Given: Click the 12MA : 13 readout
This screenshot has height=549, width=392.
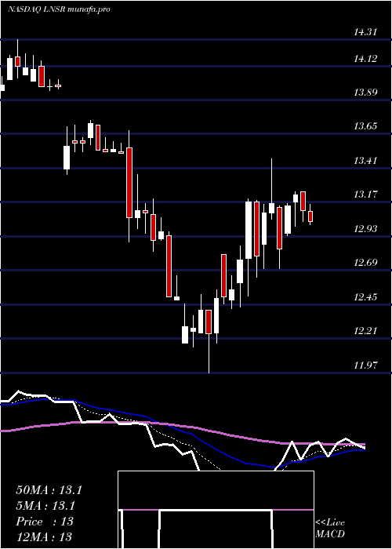Looking at the screenshot, I should click(44, 537).
